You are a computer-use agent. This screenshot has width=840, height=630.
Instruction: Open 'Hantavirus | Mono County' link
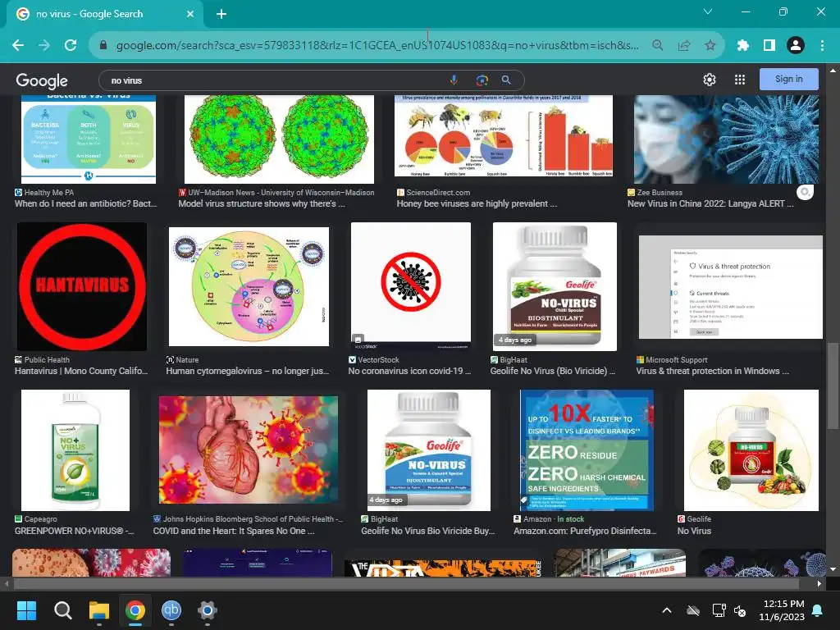(x=81, y=371)
